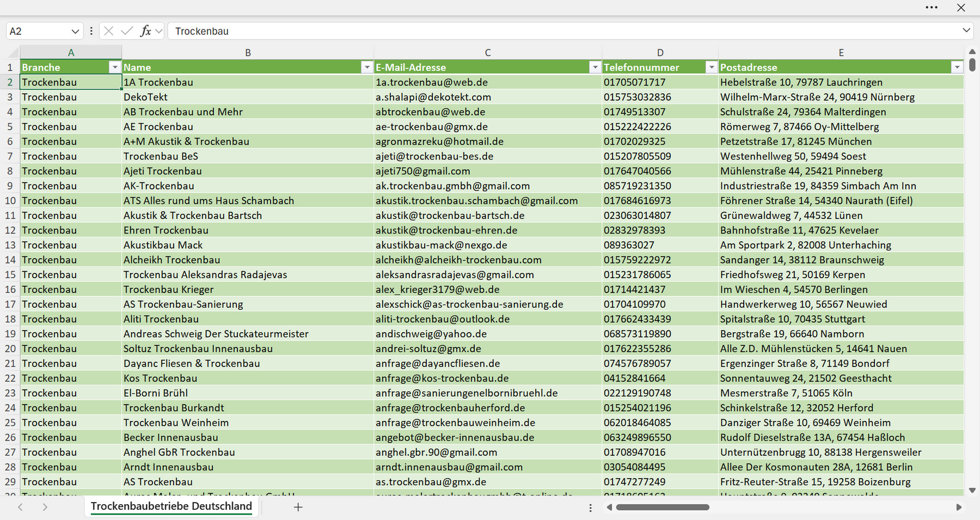The image size is (980, 520).
Task: Click the vertical scrollbar thumb
Action: [972, 65]
